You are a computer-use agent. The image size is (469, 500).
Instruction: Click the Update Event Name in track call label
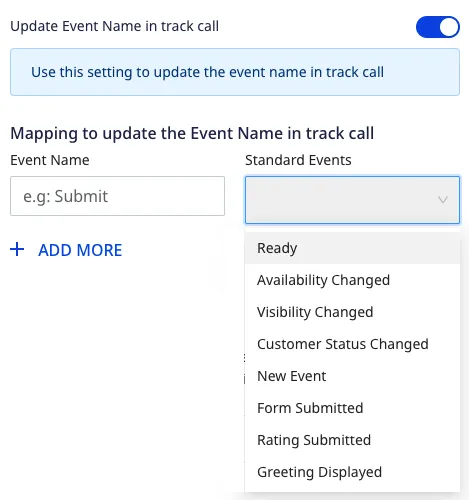[x=114, y=26]
